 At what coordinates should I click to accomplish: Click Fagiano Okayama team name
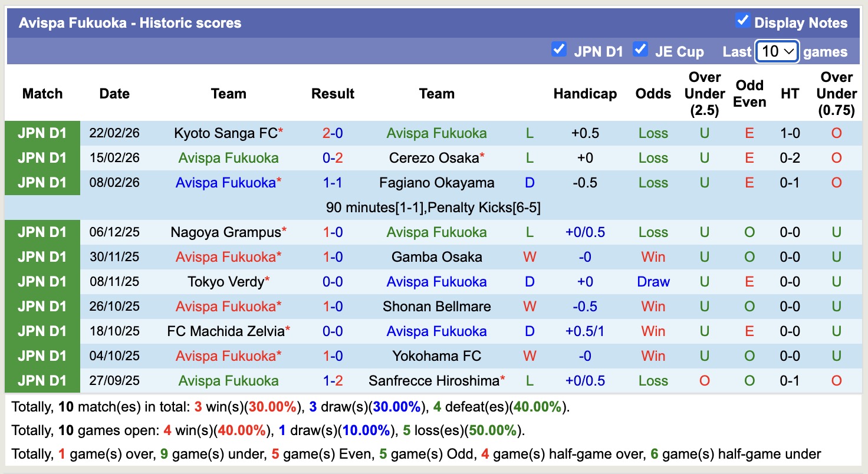[x=436, y=183]
